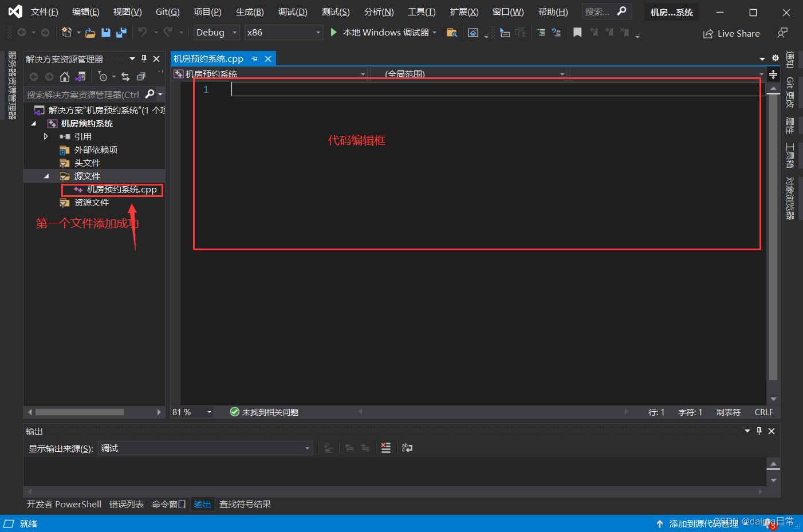Viewport: 803px width, 532px height.
Task: Click the Solution Explorer search magnifier icon
Action: [x=150, y=94]
